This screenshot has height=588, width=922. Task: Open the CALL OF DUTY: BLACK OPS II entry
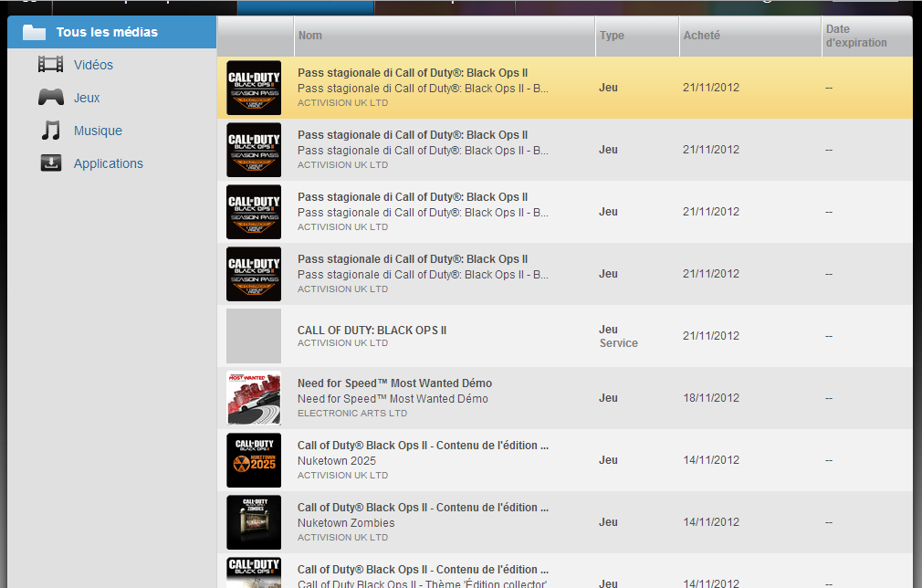(372, 331)
